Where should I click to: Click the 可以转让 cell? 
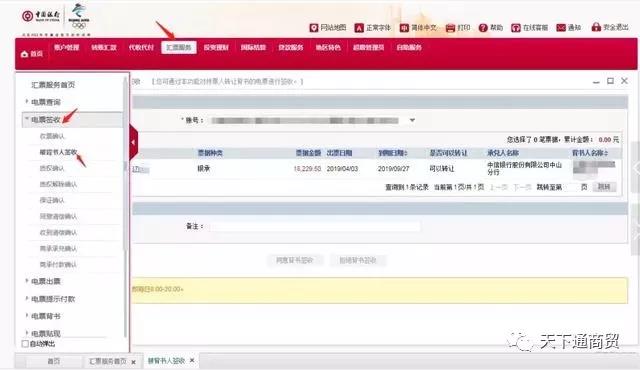point(442,168)
